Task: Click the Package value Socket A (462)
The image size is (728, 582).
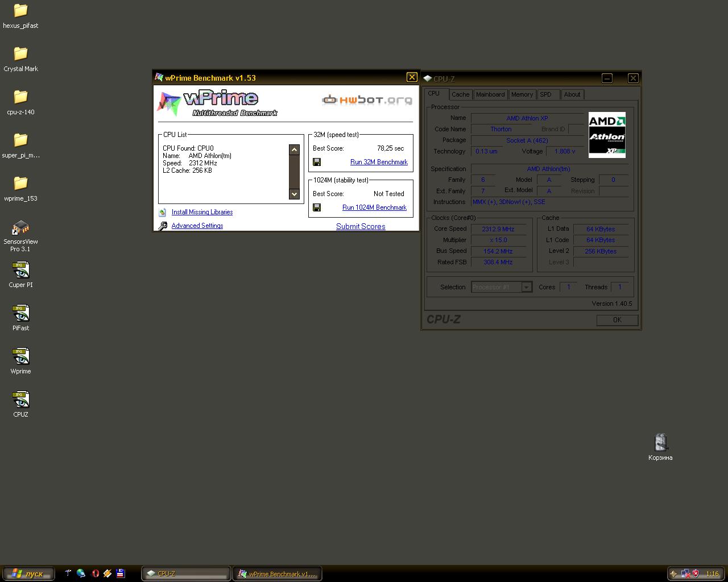Action: 527,140
